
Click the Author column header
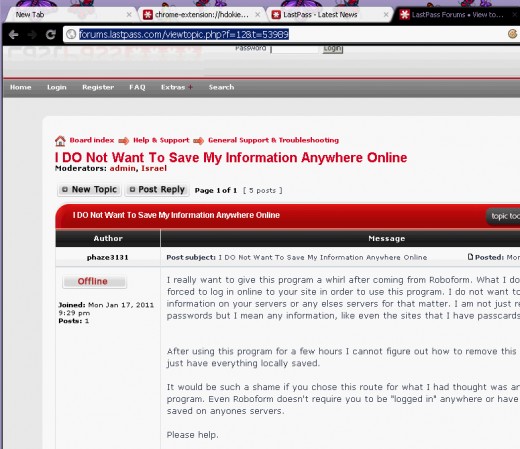click(x=108, y=238)
